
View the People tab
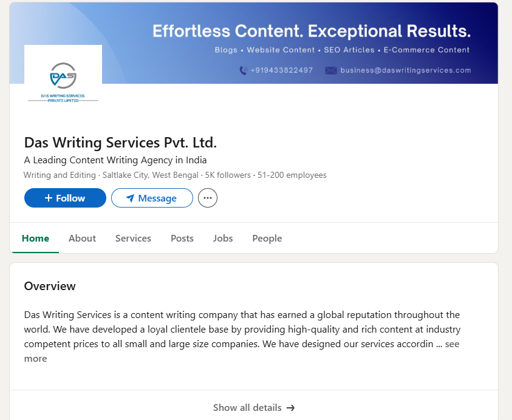(x=267, y=239)
